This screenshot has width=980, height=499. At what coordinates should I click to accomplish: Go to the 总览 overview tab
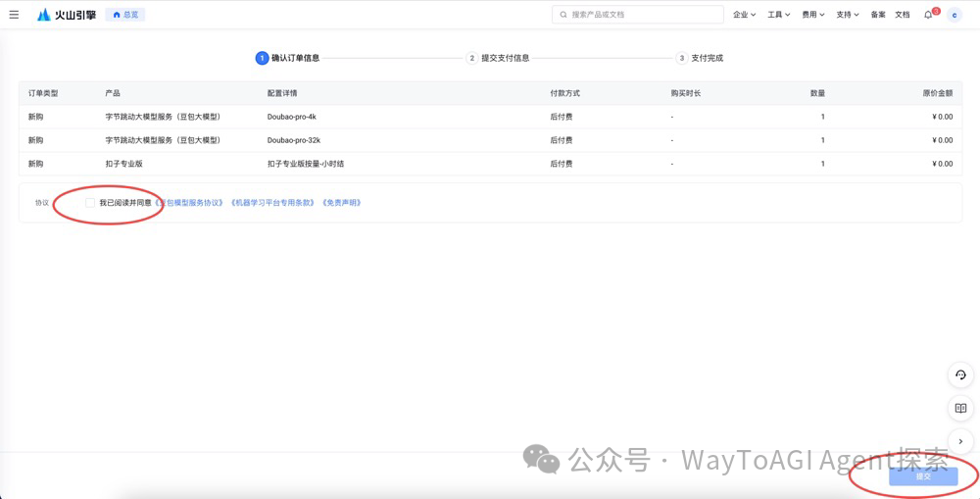coord(125,15)
